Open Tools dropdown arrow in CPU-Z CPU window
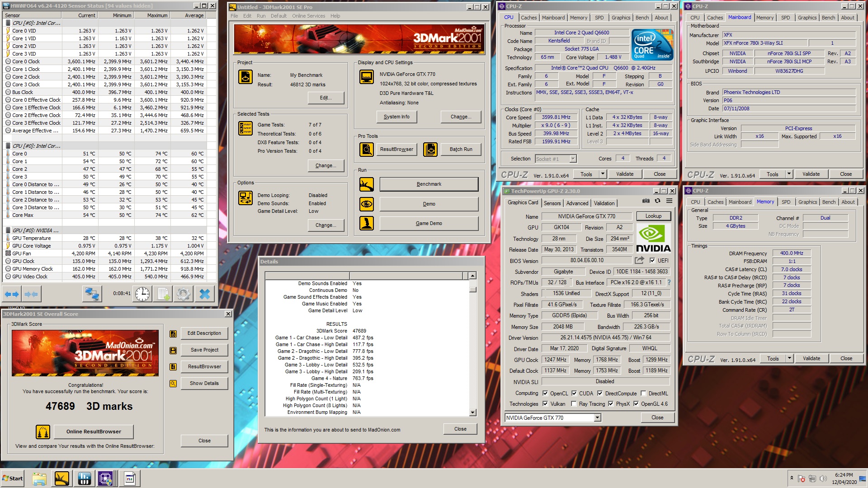 (603, 174)
